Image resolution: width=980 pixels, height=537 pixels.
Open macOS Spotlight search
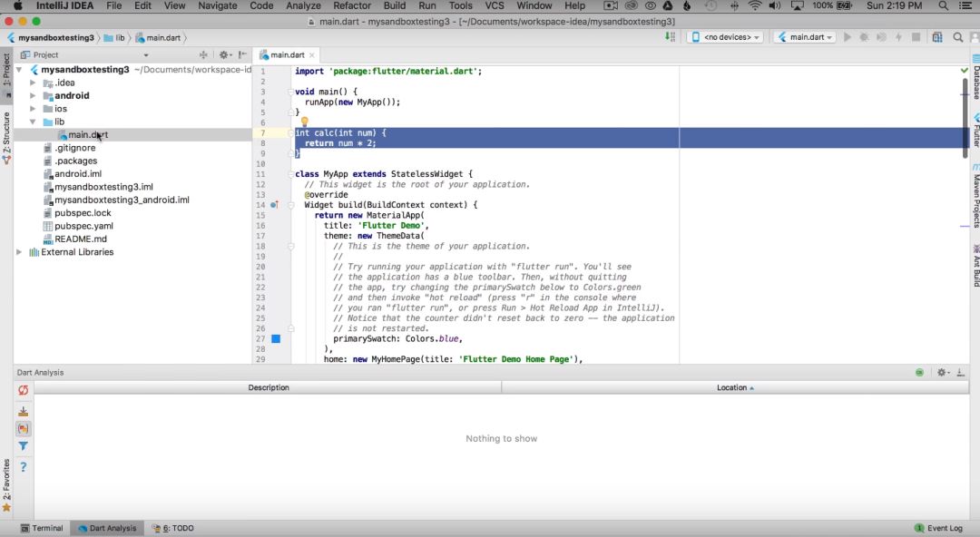[942, 5]
